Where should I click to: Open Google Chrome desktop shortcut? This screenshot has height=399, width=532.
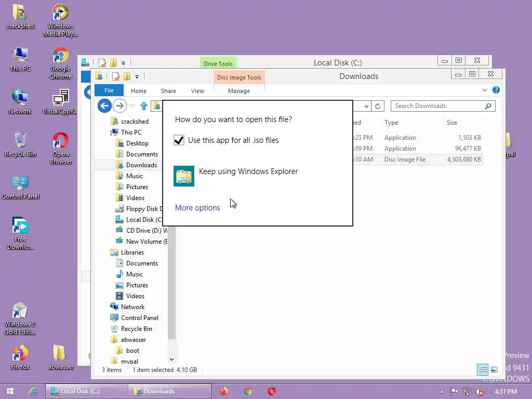tap(60, 63)
